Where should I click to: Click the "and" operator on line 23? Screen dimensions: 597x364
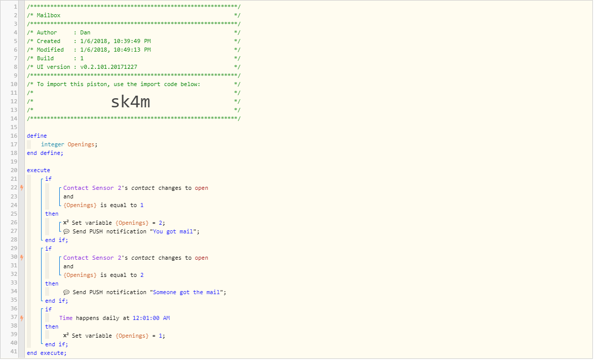coord(68,196)
